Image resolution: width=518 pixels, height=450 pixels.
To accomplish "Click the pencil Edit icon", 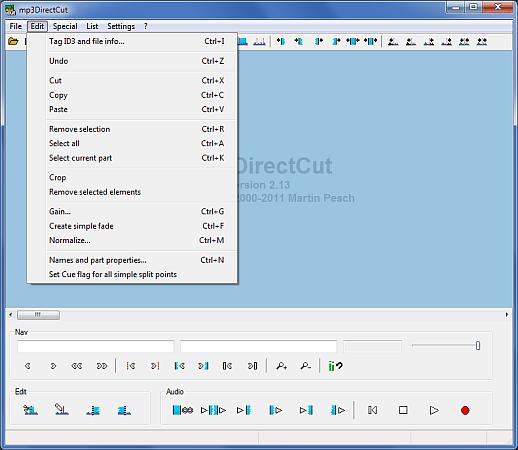I will (x=62, y=410).
